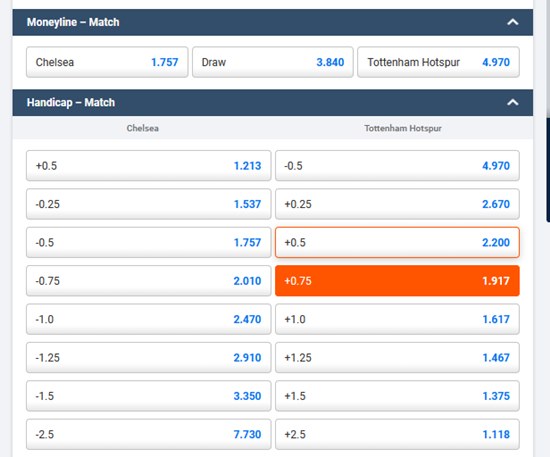Screen dimensions: 550x457
Task: Click Chelsea -2.5 handicap at 7.730
Action: pos(148,434)
